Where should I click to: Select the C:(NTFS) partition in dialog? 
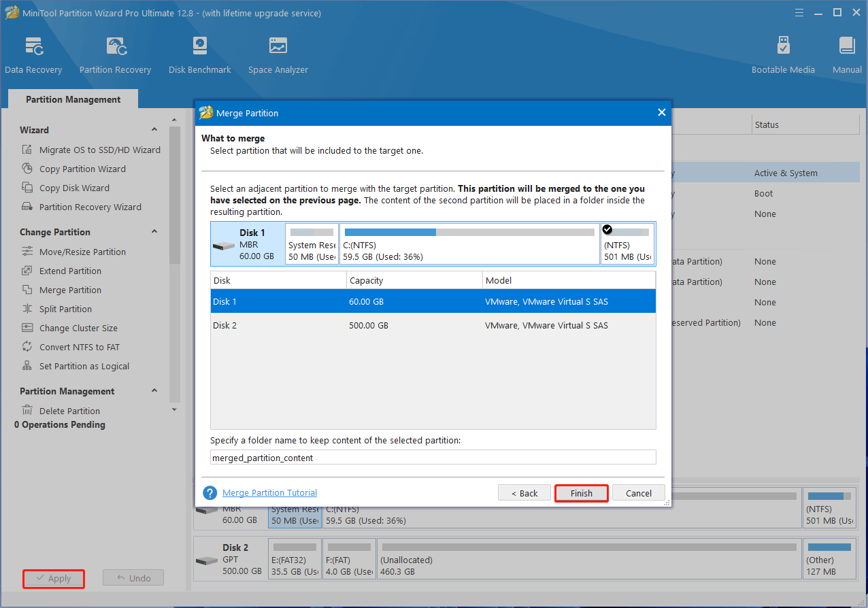point(469,243)
